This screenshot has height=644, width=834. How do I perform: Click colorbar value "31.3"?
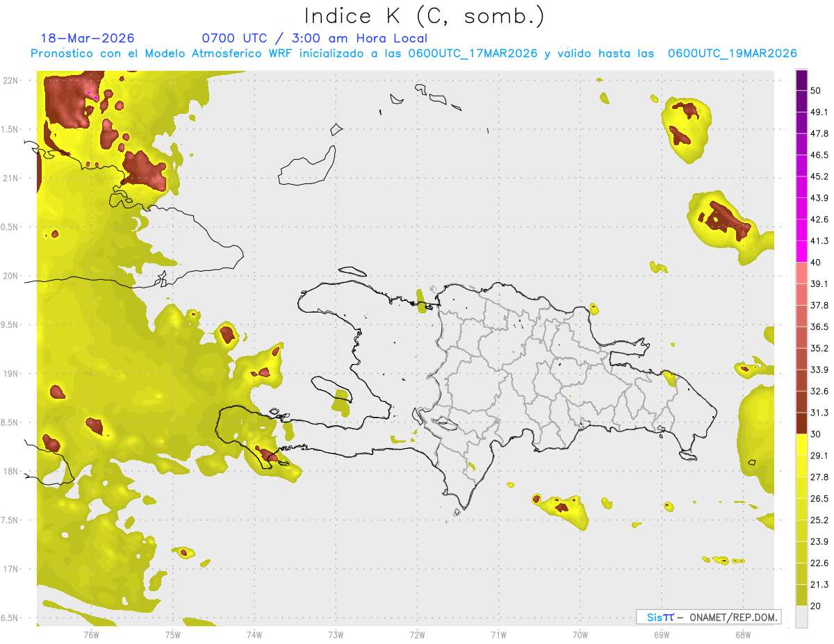point(819,413)
